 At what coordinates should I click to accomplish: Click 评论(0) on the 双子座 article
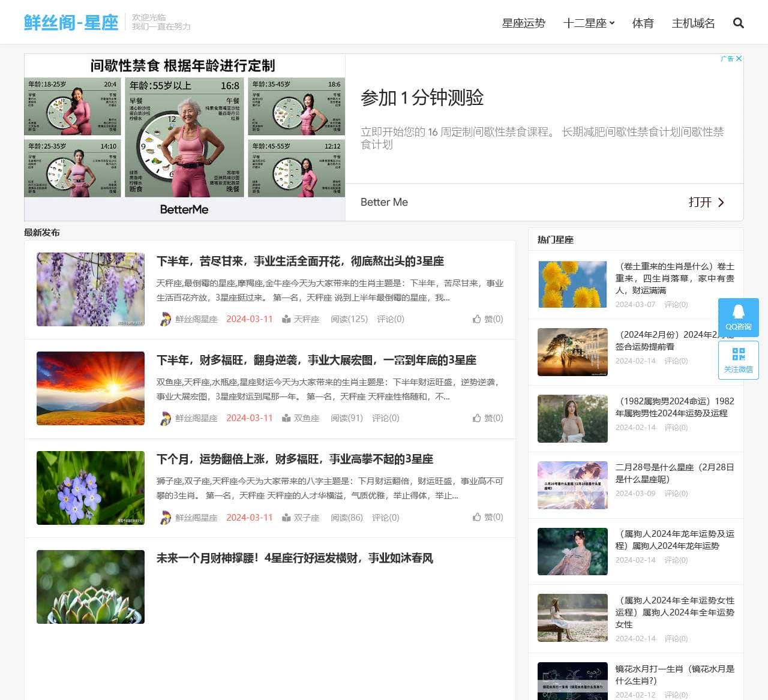(x=386, y=518)
